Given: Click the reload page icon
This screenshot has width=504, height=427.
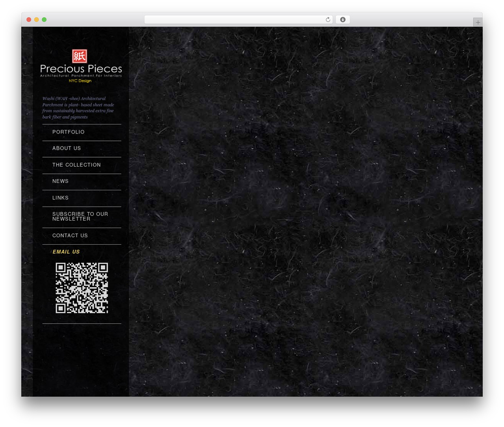Looking at the screenshot, I should point(328,20).
